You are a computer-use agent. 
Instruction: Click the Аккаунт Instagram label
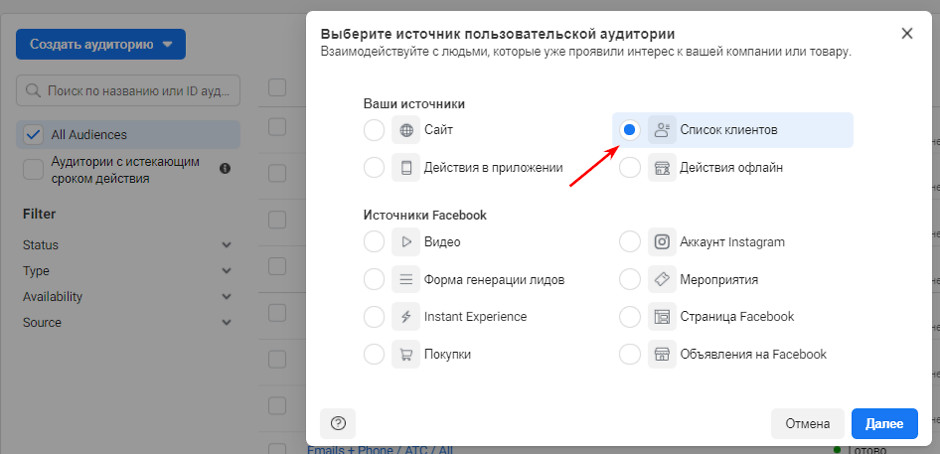point(732,242)
